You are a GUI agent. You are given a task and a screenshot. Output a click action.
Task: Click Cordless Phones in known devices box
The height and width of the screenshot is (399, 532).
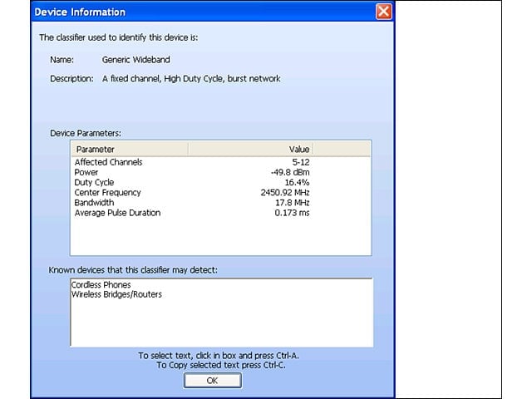(x=101, y=284)
